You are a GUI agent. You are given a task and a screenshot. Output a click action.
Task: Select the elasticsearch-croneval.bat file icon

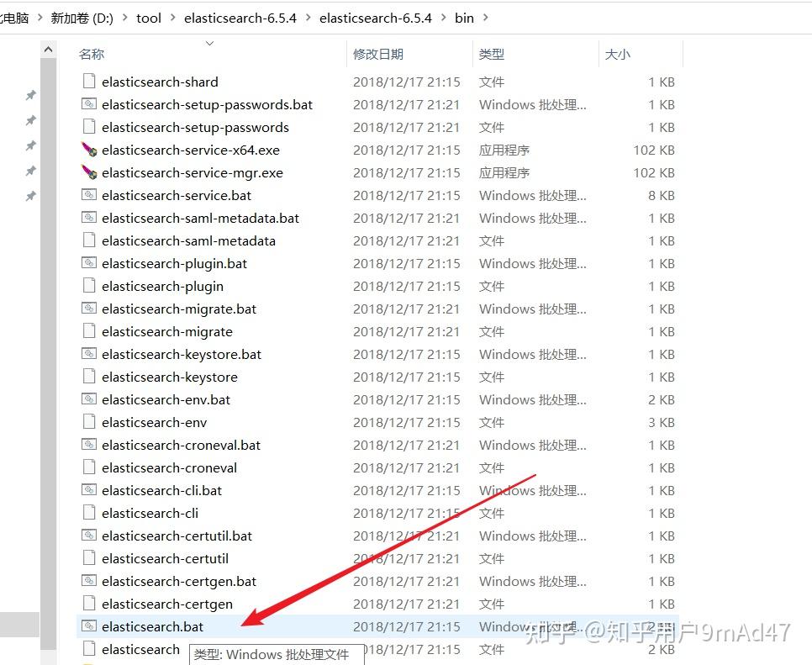(x=89, y=445)
